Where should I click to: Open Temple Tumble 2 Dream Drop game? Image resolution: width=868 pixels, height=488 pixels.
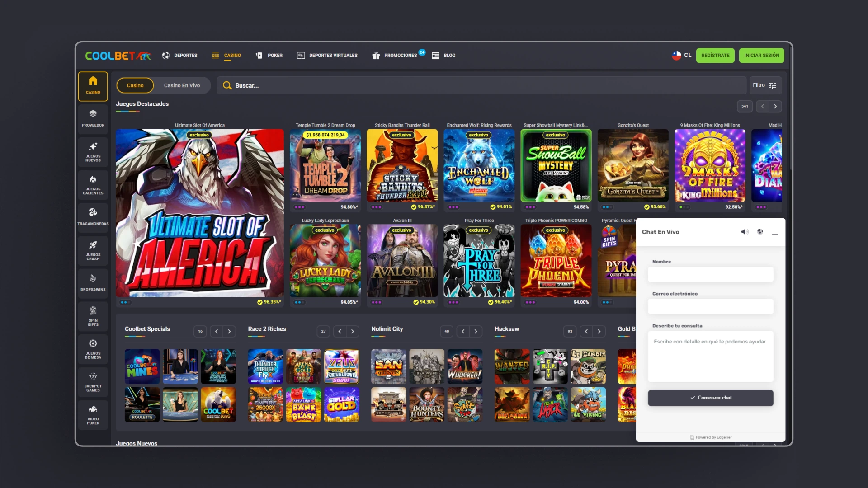point(325,165)
